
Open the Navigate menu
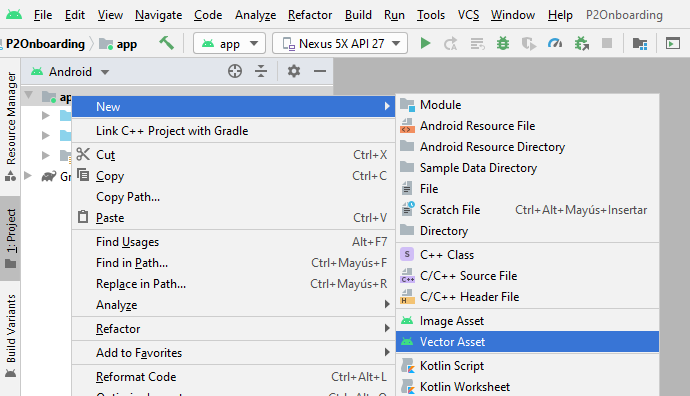[158, 15]
